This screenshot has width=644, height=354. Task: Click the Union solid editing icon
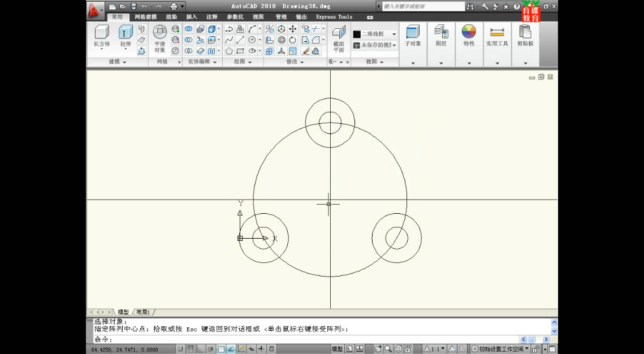[x=188, y=29]
